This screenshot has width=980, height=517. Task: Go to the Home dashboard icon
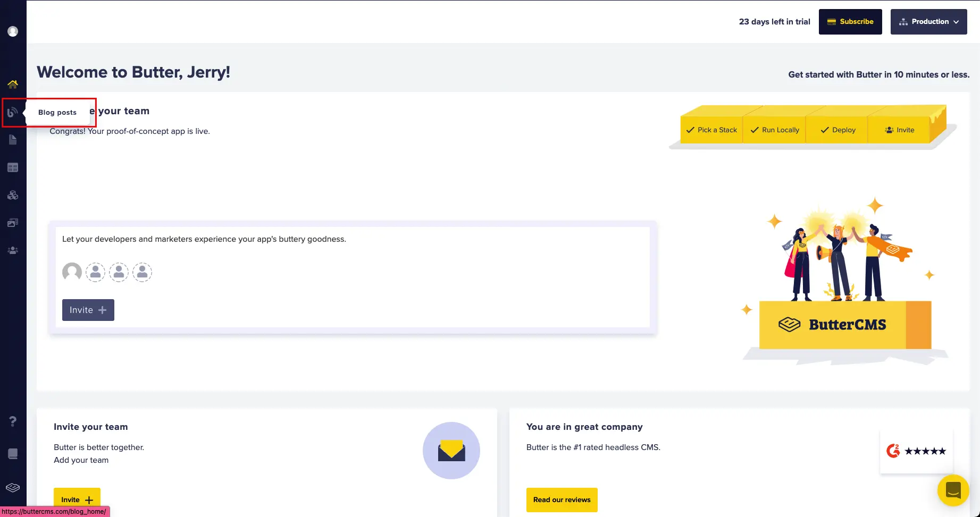pyautogui.click(x=13, y=84)
